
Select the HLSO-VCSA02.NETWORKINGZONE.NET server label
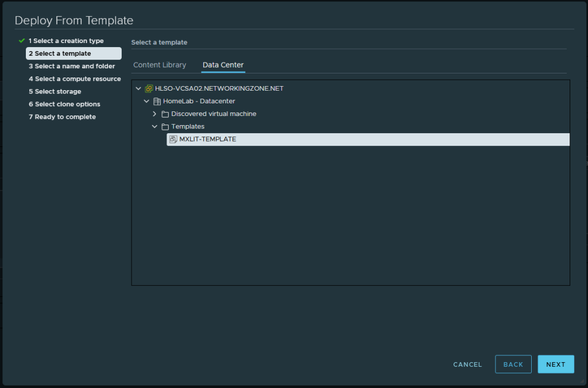pos(219,89)
